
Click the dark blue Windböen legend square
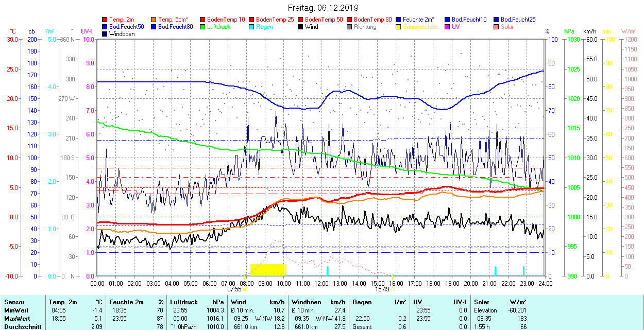pyautogui.click(x=105, y=34)
